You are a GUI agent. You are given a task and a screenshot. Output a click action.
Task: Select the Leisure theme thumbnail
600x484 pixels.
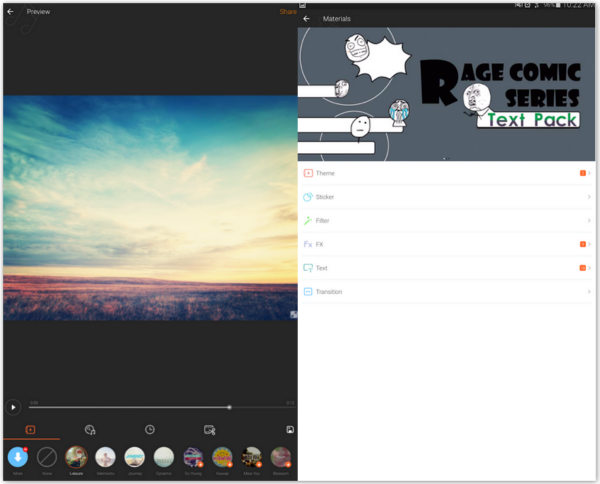pos(76,457)
